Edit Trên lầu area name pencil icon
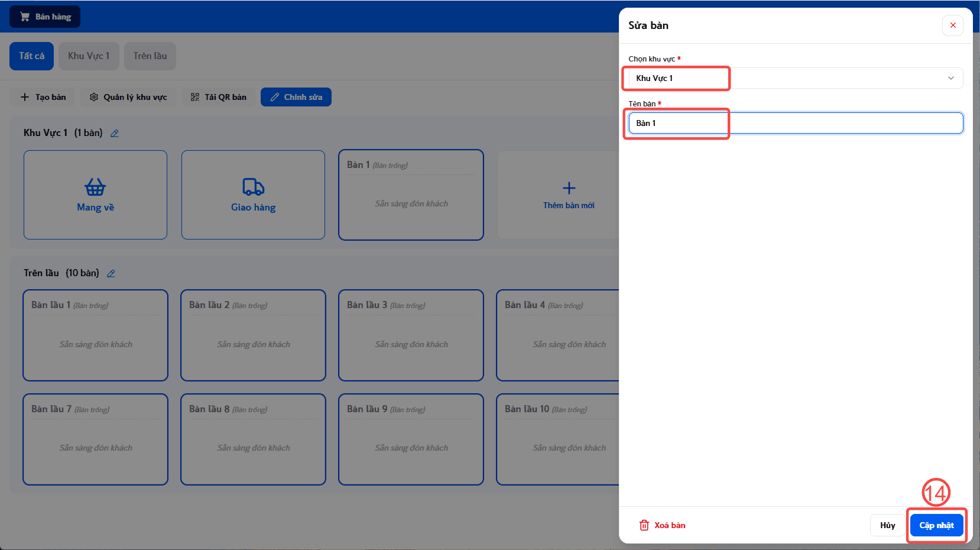This screenshot has height=550, width=980. (x=111, y=273)
